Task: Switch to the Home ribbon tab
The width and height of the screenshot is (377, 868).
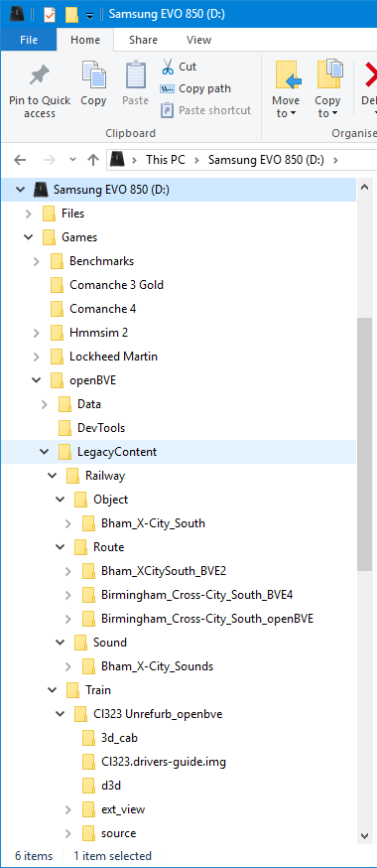Action: tap(85, 40)
